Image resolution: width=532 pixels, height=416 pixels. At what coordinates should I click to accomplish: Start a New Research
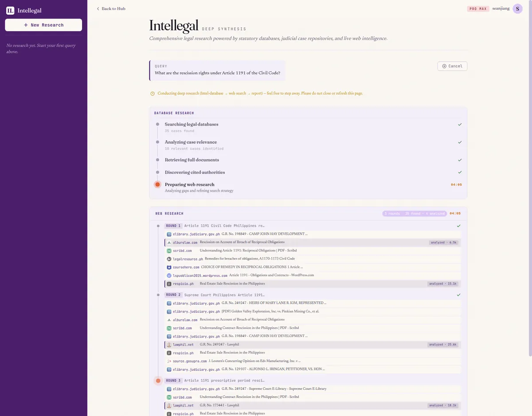click(x=43, y=25)
